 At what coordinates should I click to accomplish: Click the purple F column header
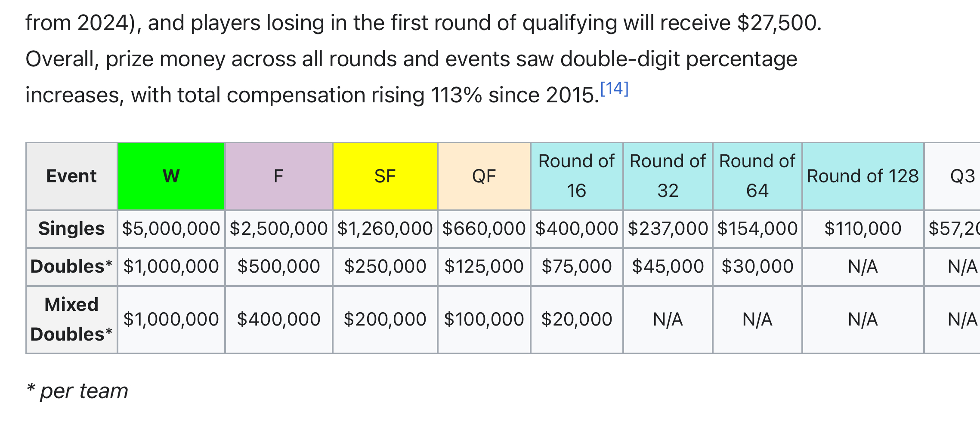(x=278, y=176)
